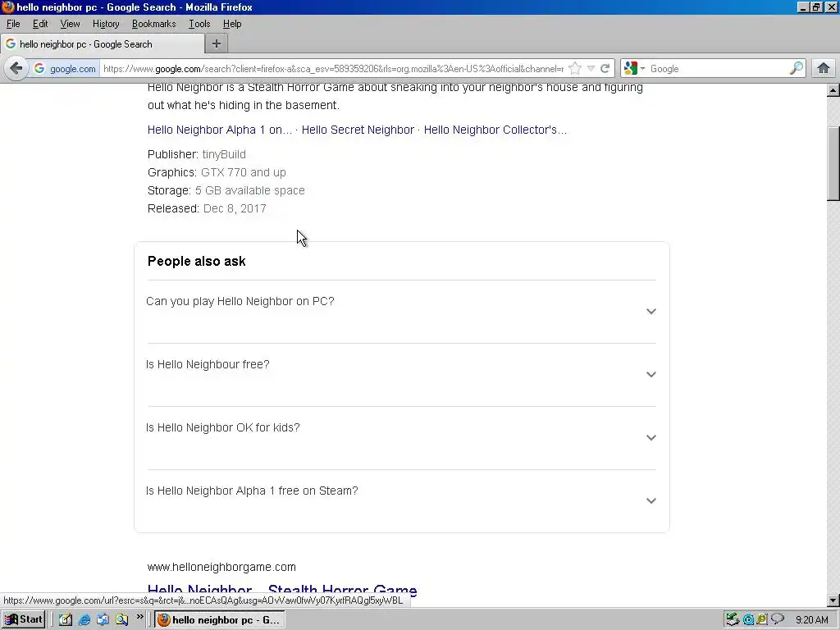The height and width of the screenshot is (630, 840).
Task: Click the 'Storage: 5 GB available space' line
Action: pyautogui.click(x=226, y=190)
